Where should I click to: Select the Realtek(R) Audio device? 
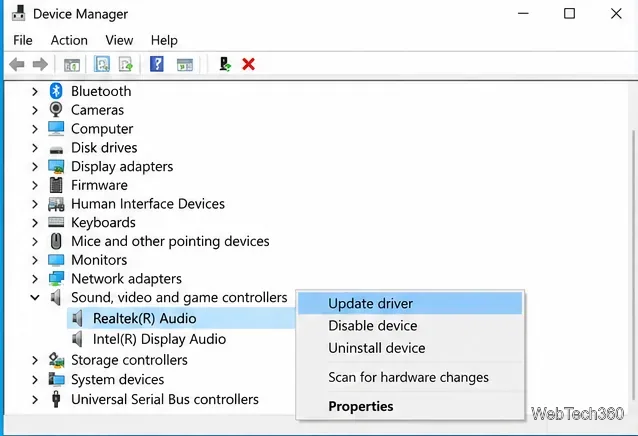click(144, 318)
